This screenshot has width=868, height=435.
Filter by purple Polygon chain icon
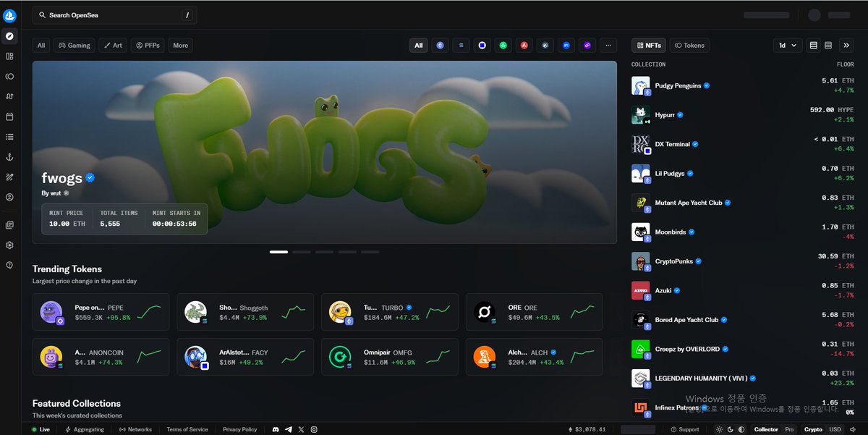(587, 45)
